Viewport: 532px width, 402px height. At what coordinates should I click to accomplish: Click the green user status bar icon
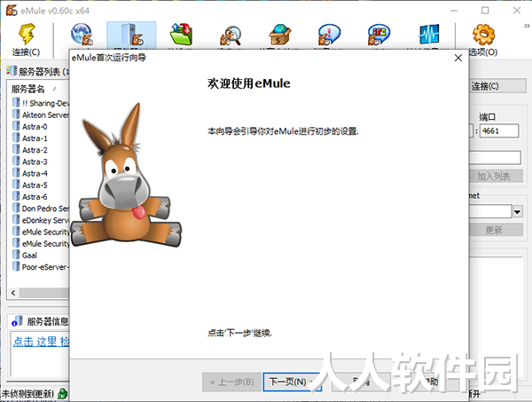click(62, 394)
